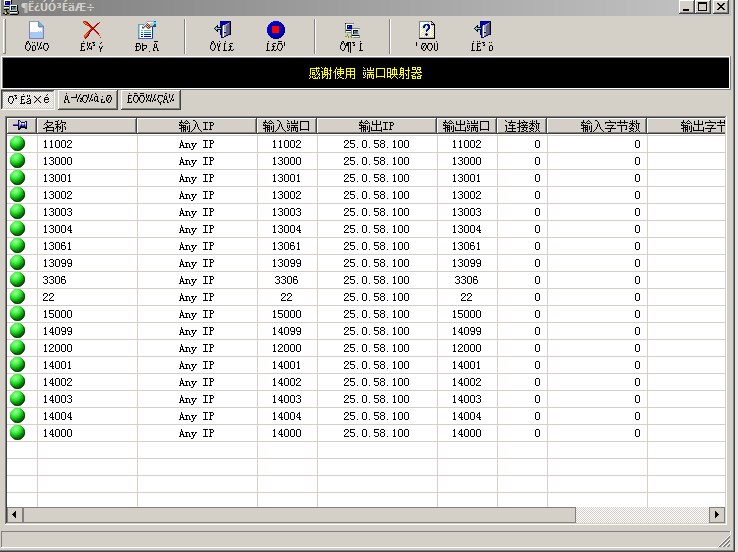Click the door-arrow exit icon beside the help icon
The image size is (738, 552).
point(482,30)
